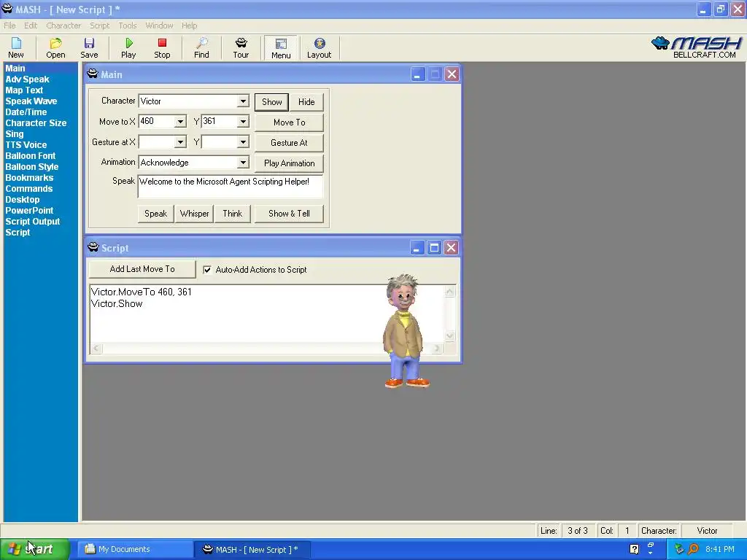
Task: Select Script Output in the sidebar
Action: tap(32, 222)
